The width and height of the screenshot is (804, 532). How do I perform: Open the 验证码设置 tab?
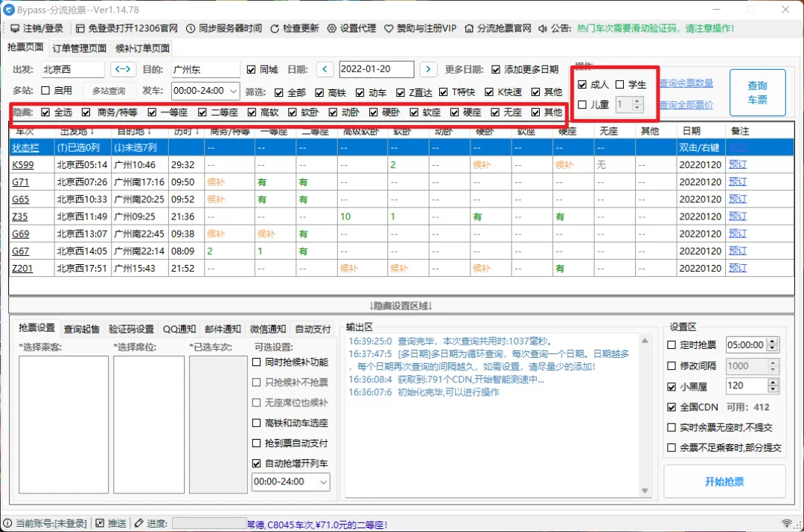(x=131, y=329)
